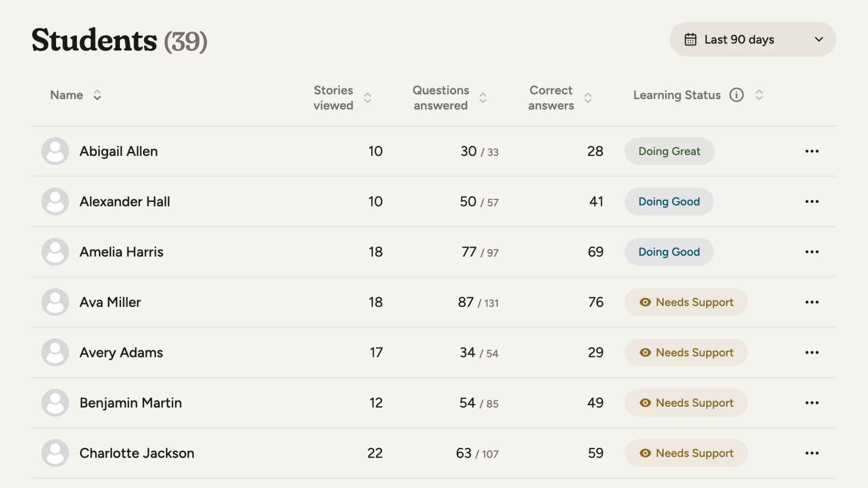Open more options for Amelia Harris
Viewport: 868px width, 488px height.
[811, 252]
